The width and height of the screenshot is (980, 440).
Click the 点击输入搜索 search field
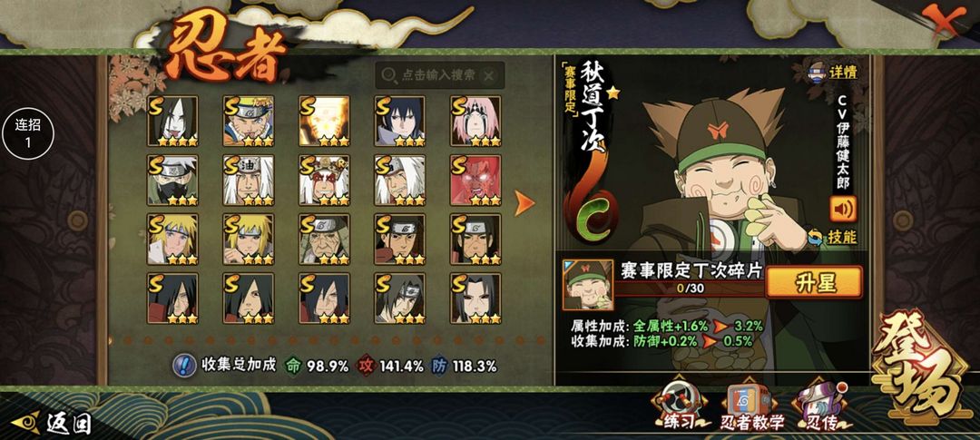tap(439, 75)
